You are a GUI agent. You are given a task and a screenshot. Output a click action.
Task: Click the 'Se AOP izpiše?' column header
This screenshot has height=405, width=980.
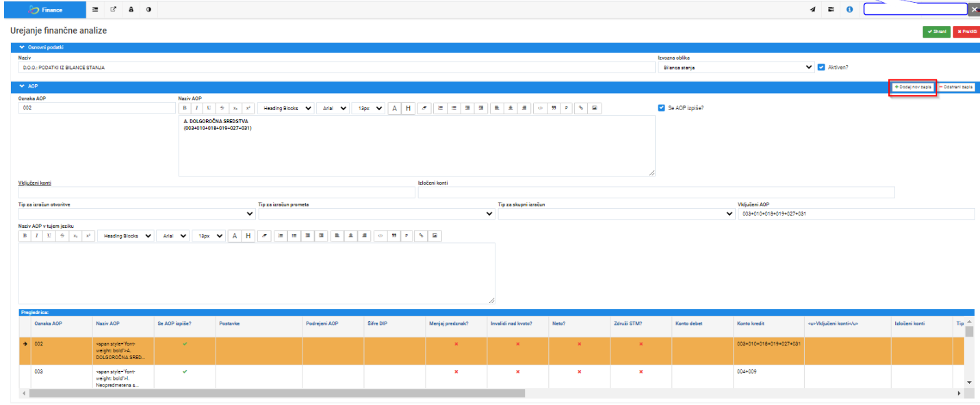click(175, 324)
